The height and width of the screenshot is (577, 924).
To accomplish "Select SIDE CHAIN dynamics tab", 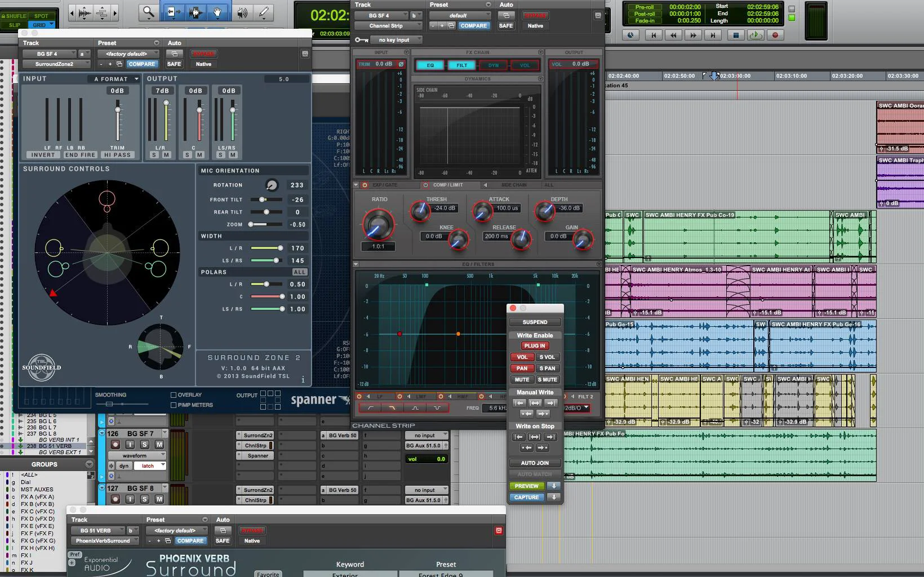I will coord(513,185).
